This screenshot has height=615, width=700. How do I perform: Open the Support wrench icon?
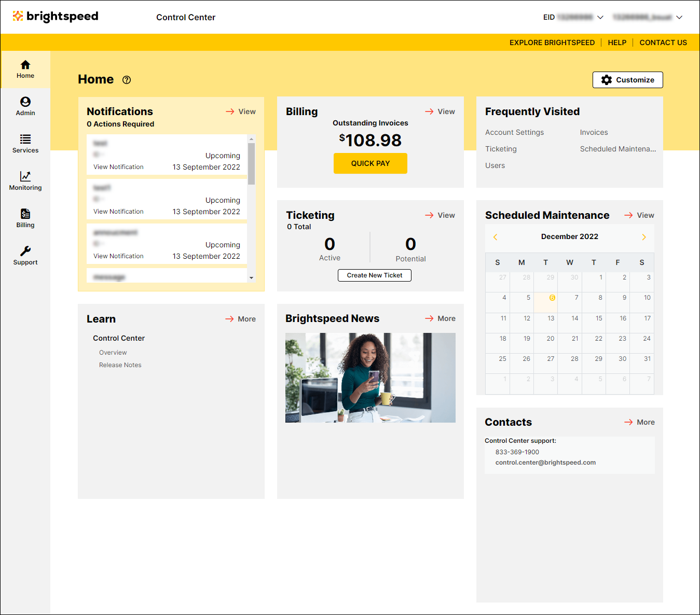25,251
